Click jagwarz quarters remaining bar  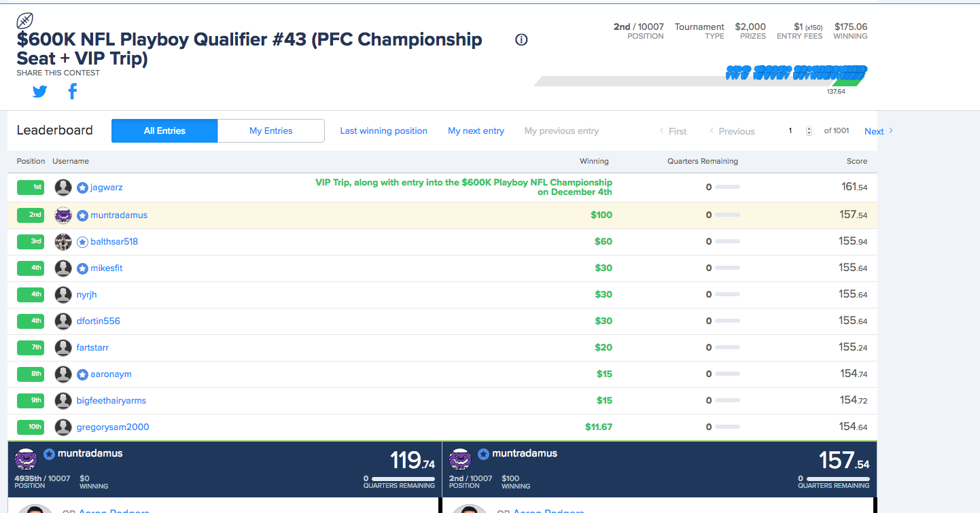(x=727, y=188)
